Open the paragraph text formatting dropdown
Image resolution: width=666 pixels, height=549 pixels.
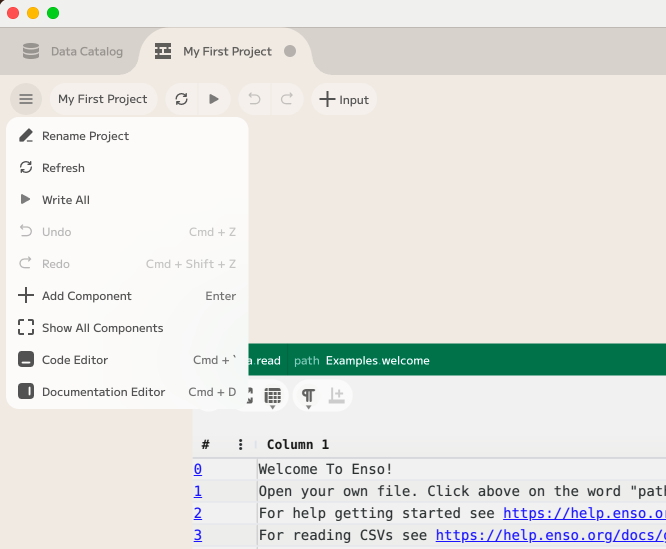(308, 397)
